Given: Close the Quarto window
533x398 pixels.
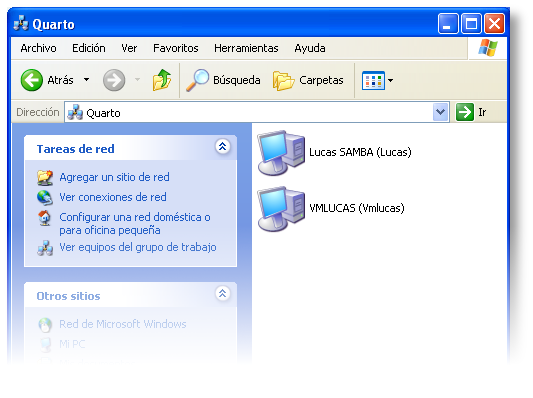Looking at the screenshot, I should [x=494, y=24].
